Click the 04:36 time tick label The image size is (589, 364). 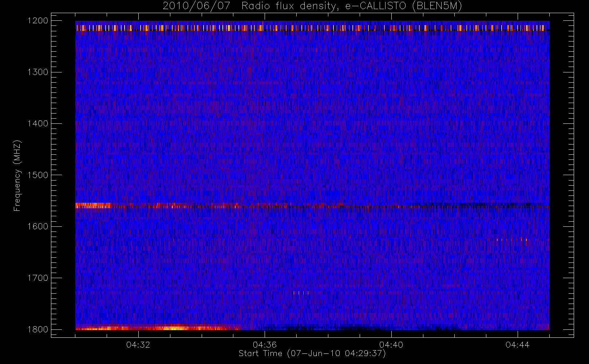pos(265,345)
